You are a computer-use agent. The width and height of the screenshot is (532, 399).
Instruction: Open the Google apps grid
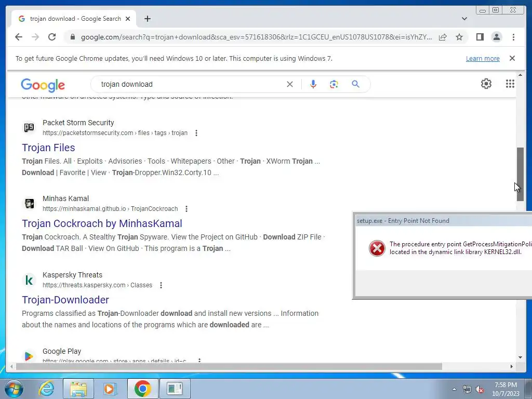point(510,84)
